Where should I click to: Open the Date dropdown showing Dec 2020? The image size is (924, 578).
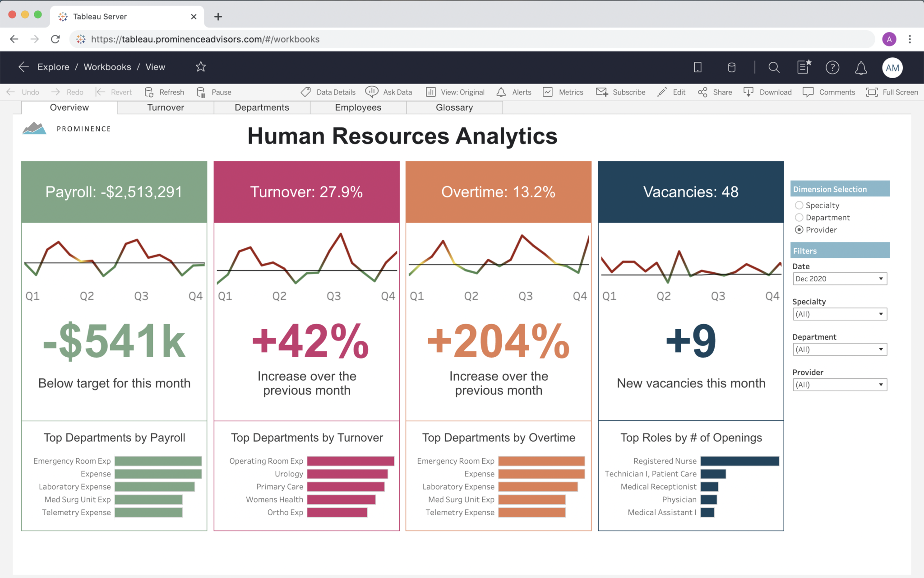point(839,279)
